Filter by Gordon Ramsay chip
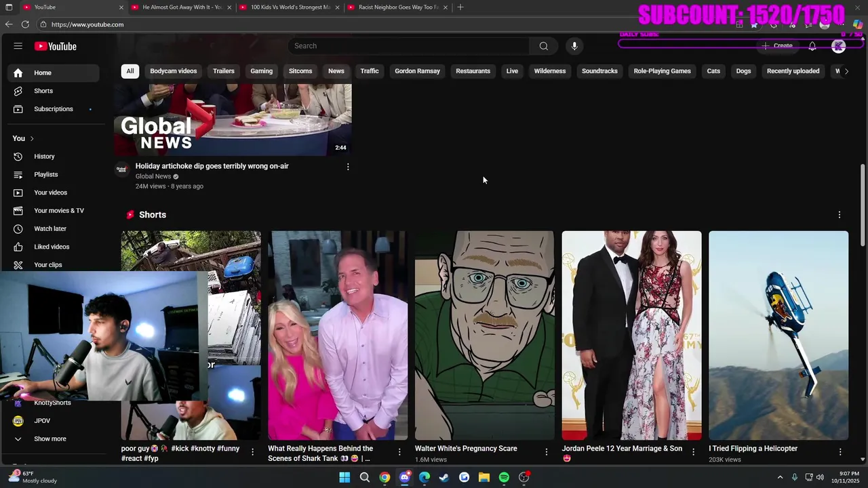This screenshot has width=868, height=488. click(x=417, y=71)
